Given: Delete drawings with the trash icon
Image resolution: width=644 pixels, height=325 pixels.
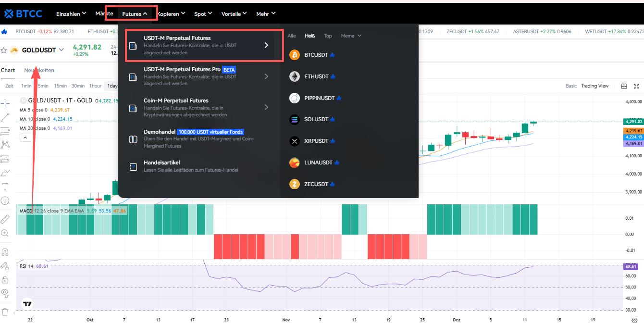Looking at the screenshot, I should point(5,312).
